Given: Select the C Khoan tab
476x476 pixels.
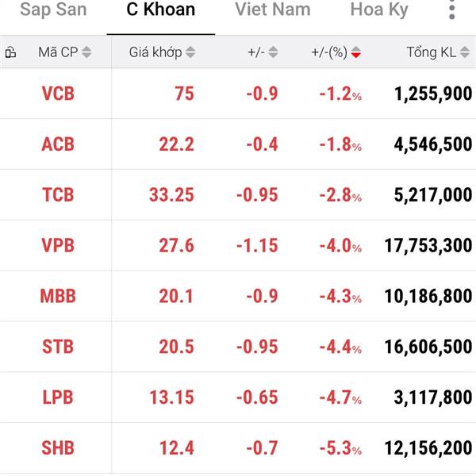Looking at the screenshot, I should 160,11.
